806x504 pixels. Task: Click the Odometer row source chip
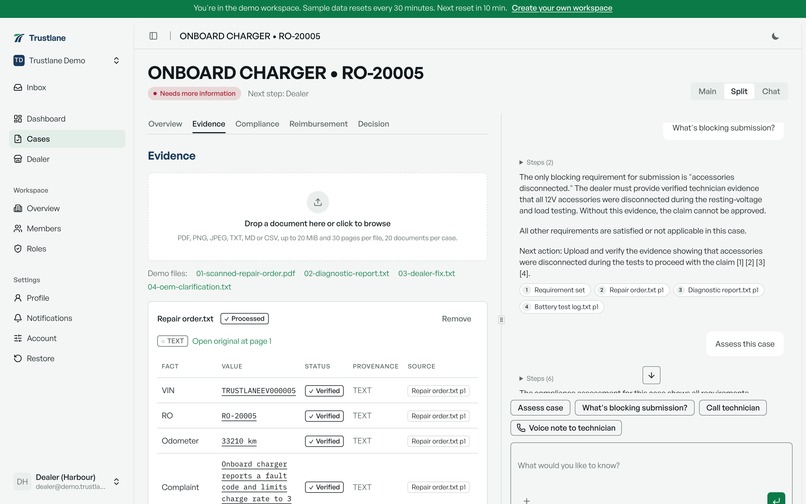click(438, 441)
